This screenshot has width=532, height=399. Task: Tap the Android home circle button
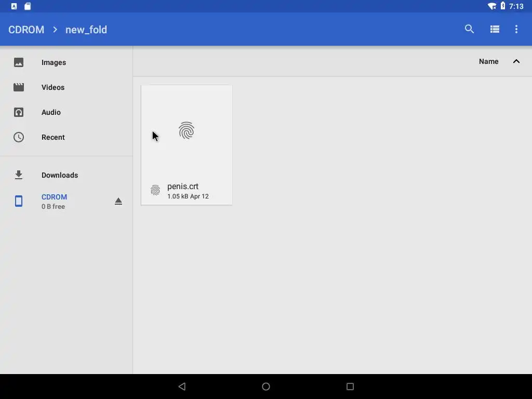pos(266,387)
